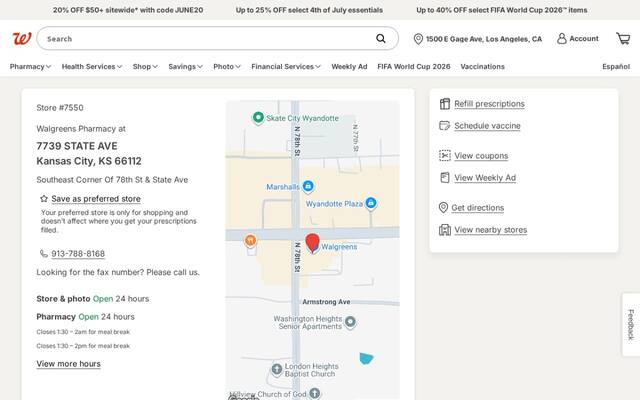Image resolution: width=640 pixels, height=400 pixels.
Task: Click the Store #7550 text
Action: [x=60, y=108]
